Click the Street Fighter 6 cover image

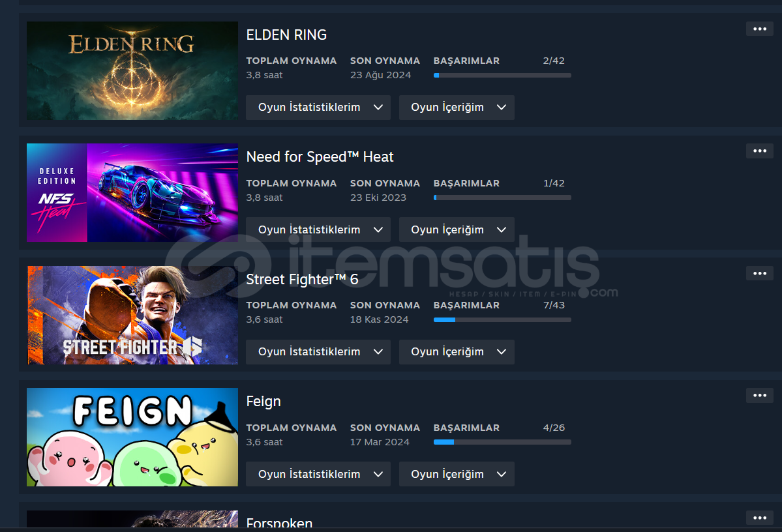132,315
